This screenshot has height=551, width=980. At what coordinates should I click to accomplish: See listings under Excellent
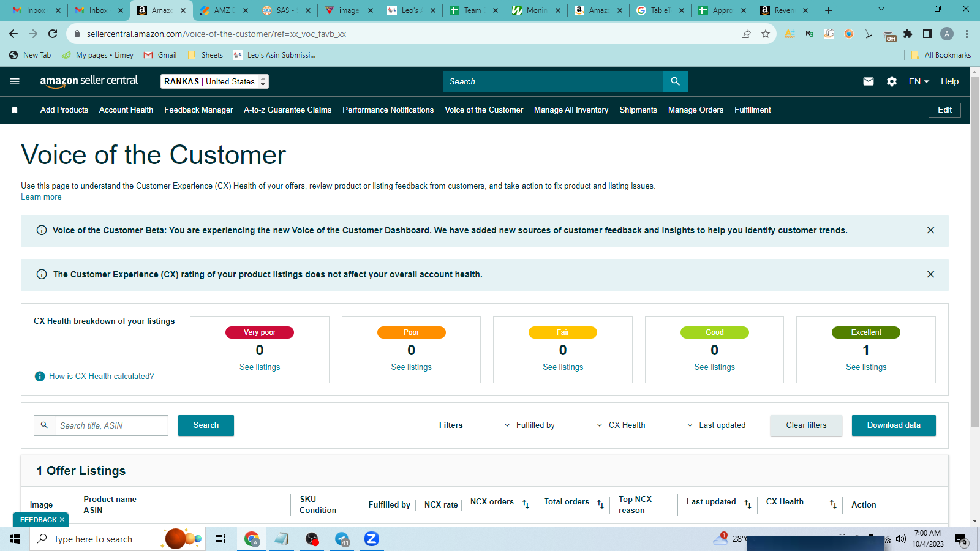click(866, 367)
